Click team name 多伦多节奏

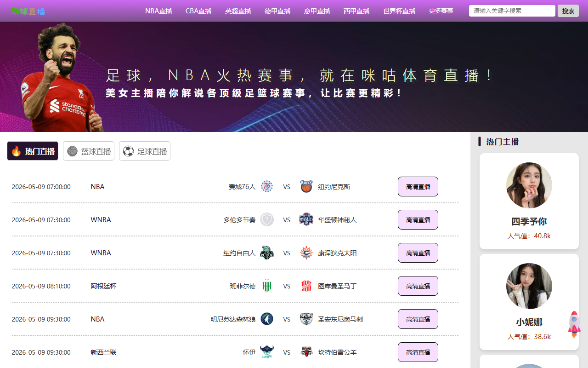click(x=239, y=220)
